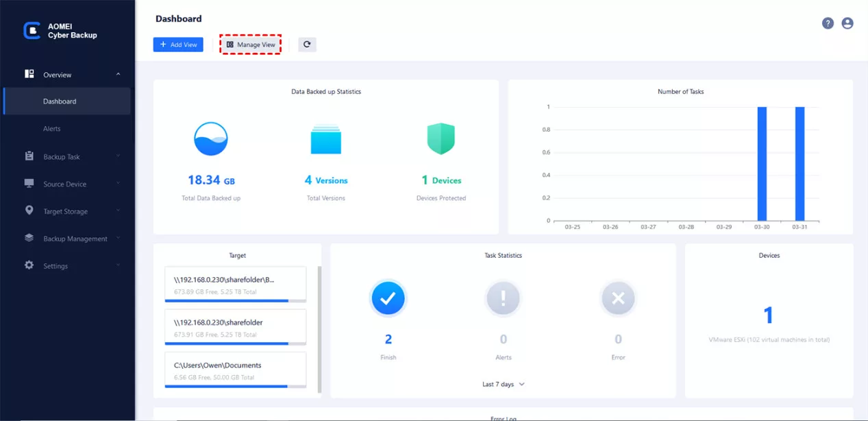This screenshot has width=868, height=421.
Task: Click the Backup Management layers icon
Action: tap(28, 238)
